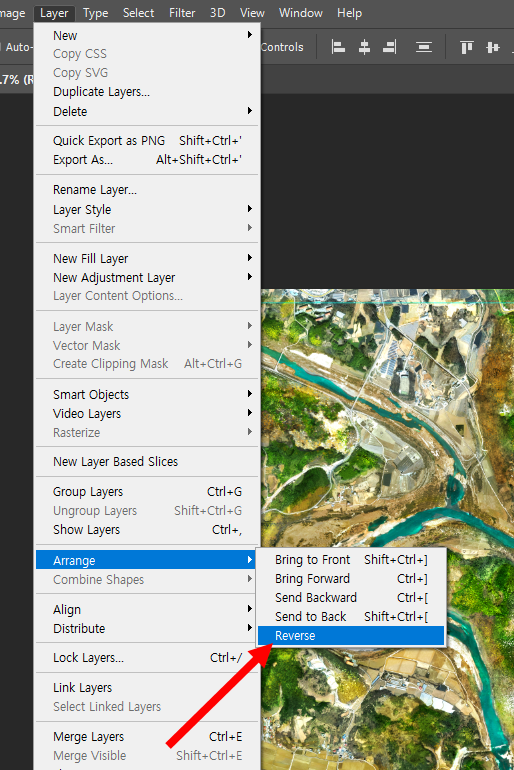Viewport: 514px width, 770px height.
Task: Choose Merge Layers
Action: [x=147, y=737]
